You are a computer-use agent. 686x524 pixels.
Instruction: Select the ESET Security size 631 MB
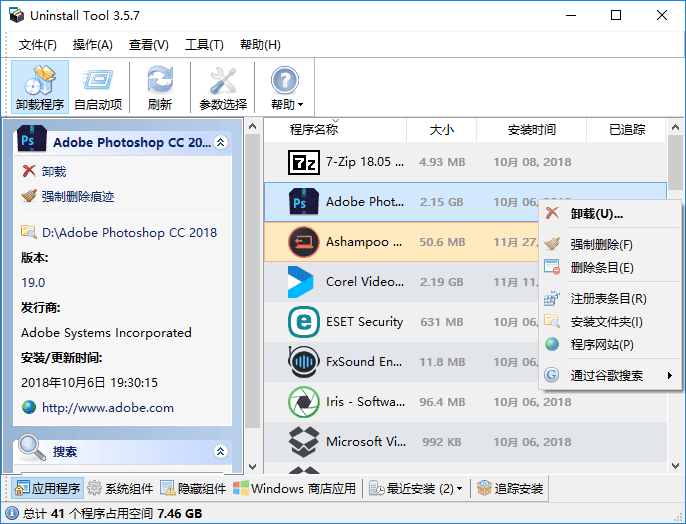[442, 322]
